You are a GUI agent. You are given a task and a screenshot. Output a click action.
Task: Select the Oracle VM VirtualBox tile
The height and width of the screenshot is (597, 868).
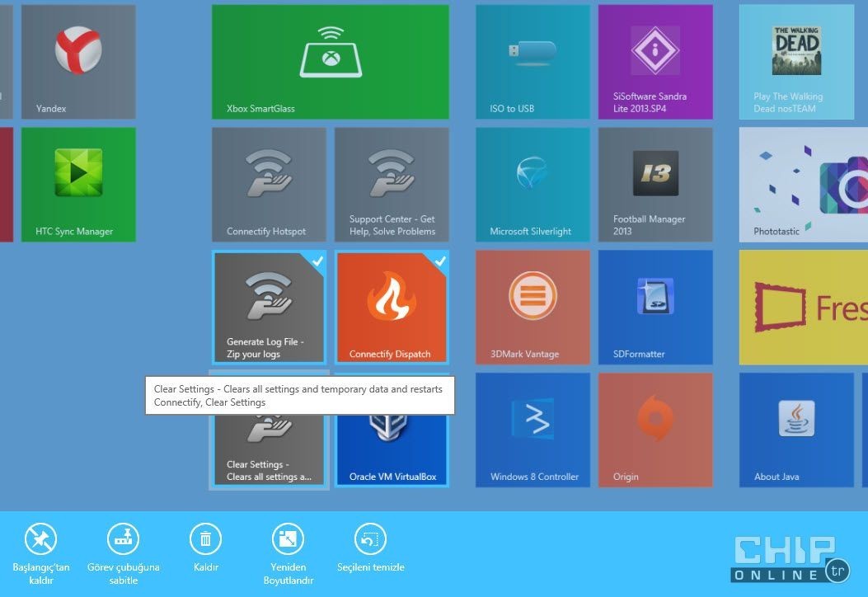pos(392,451)
